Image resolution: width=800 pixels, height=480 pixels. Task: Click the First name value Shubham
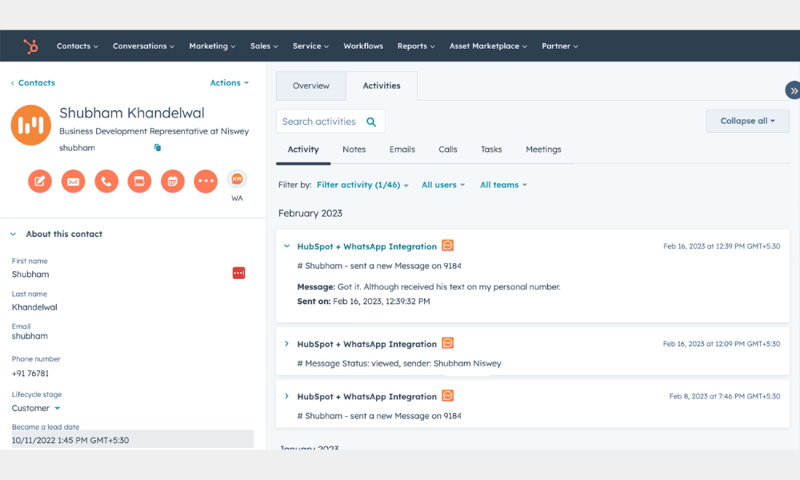tap(31, 274)
